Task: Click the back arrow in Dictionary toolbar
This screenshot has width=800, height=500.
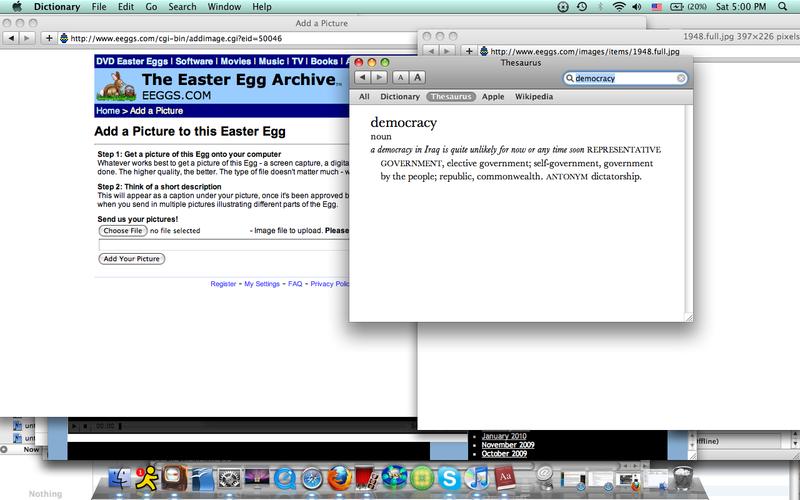Action: [364, 77]
